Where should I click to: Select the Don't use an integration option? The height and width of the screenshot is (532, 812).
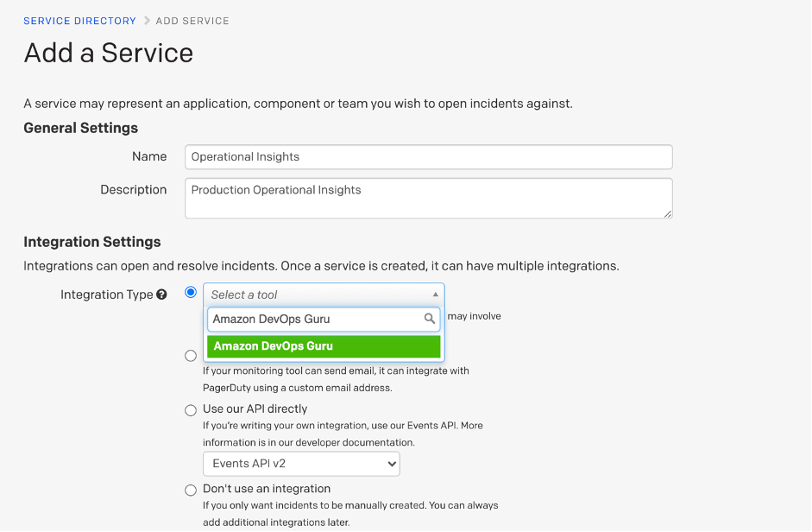pyautogui.click(x=191, y=490)
